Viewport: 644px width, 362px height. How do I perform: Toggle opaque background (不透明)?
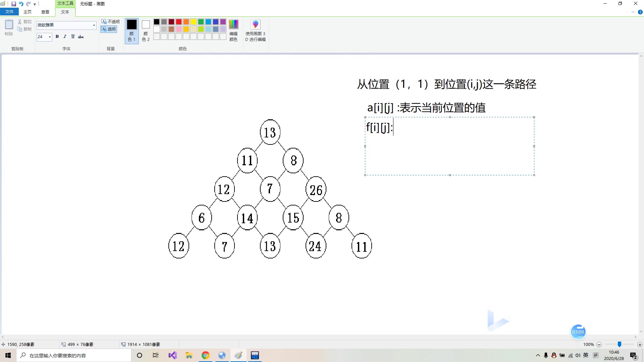tap(110, 21)
